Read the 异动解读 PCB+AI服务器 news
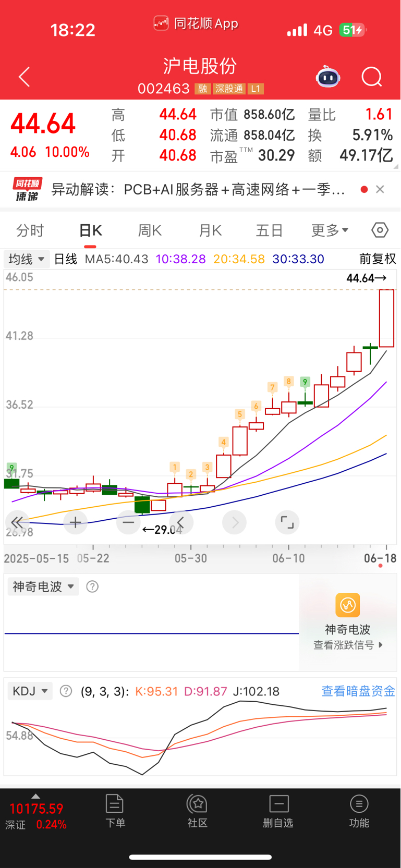The width and height of the screenshot is (401, 868). [x=198, y=189]
